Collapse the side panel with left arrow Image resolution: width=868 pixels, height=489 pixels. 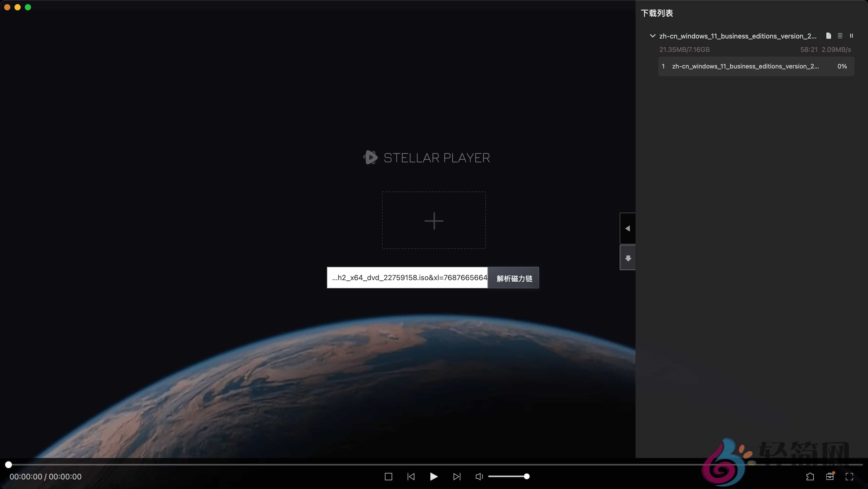627,228
